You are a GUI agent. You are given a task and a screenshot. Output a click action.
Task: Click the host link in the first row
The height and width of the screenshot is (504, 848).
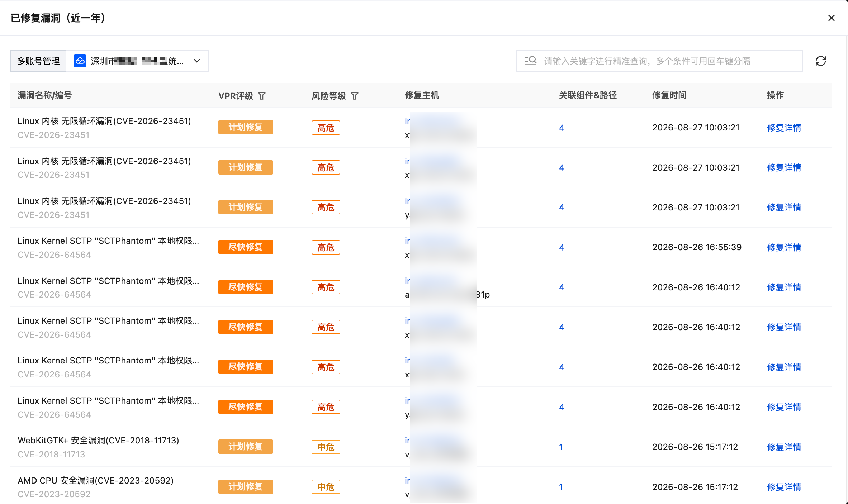click(407, 121)
